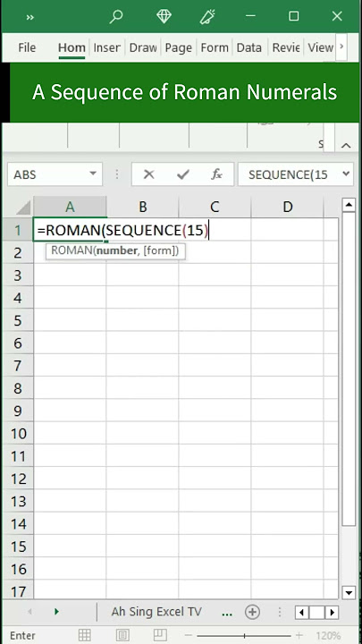Viewport: 362px width, 644px height.
Task: Open the diamond premium icon in title bar
Action: tap(164, 16)
